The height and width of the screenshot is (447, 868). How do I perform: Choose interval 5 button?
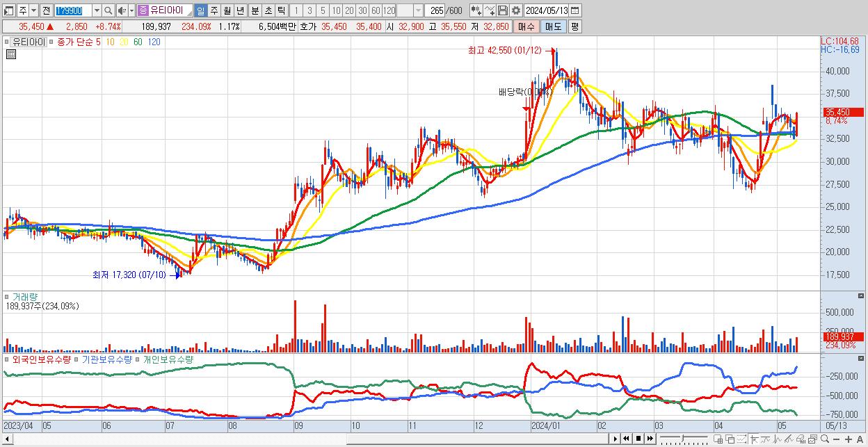click(x=323, y=10)
